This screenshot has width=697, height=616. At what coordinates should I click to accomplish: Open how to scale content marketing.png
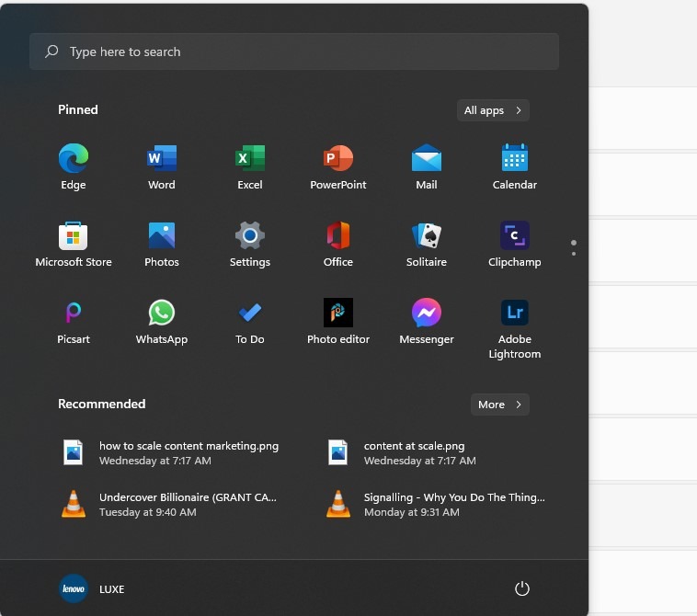[x=173, y=453]
